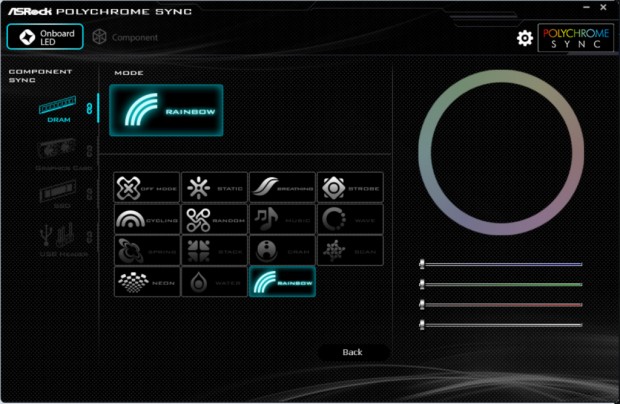Select the Breathing lighting effect

tap(282, 187)
